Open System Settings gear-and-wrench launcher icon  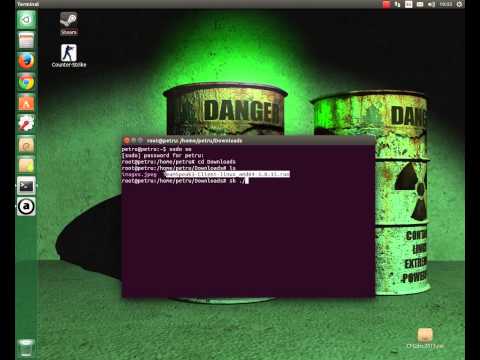(x=26, y=124)
